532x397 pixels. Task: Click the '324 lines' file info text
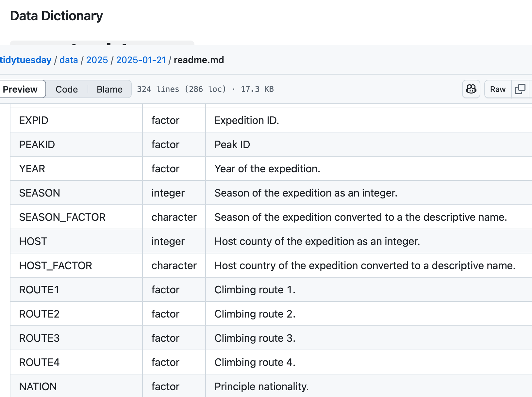pos(158,89)
